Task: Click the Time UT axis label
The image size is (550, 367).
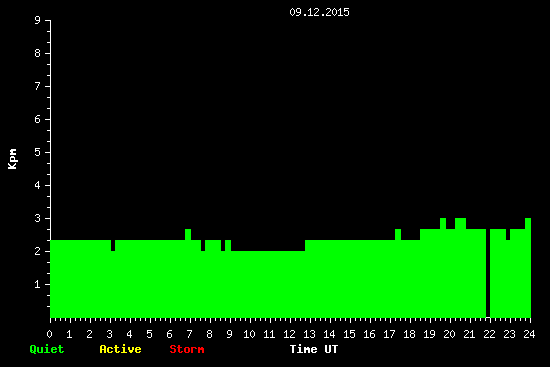Action: pos(314,349)
